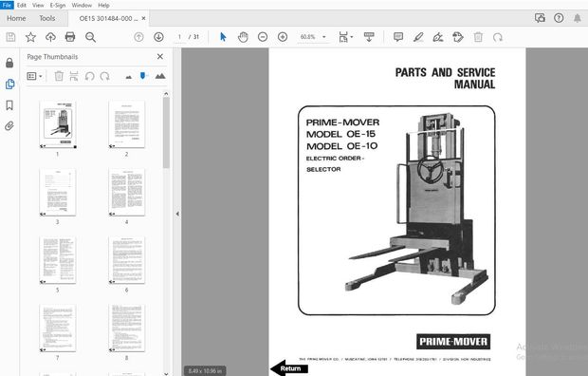Open the thumbnails options dropdown

point(34,76)
